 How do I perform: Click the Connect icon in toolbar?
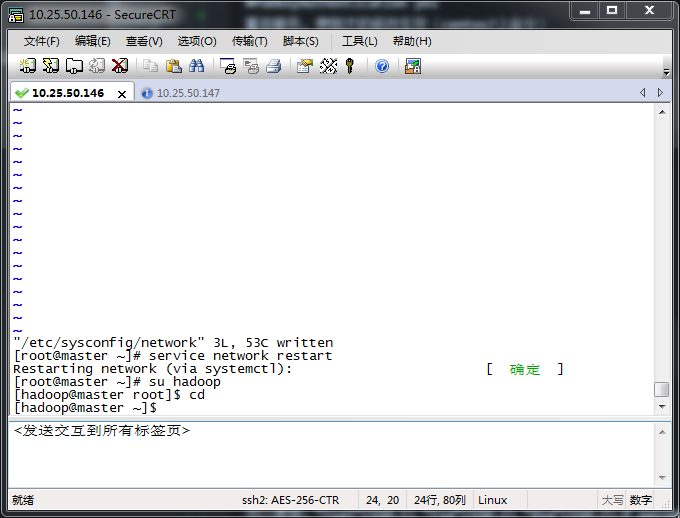28,66
